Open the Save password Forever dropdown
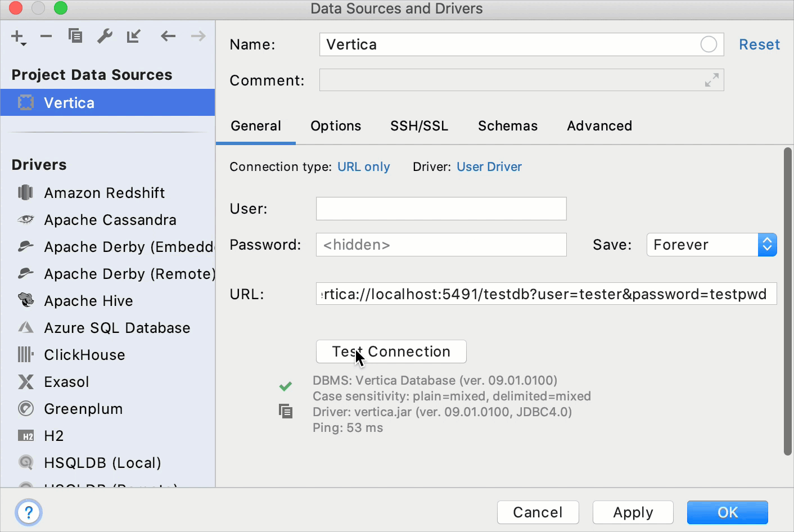The height and width of the screenshot is (532, 794). click(711, 245)
